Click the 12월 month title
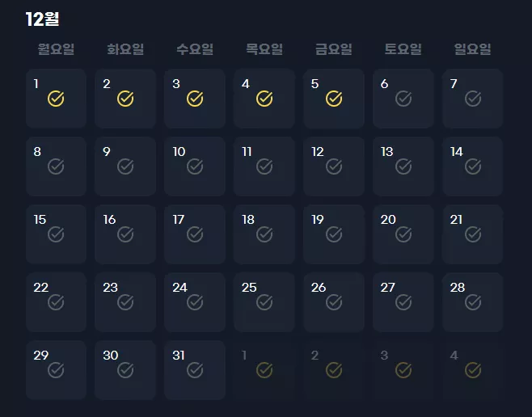 click(42, 19)
